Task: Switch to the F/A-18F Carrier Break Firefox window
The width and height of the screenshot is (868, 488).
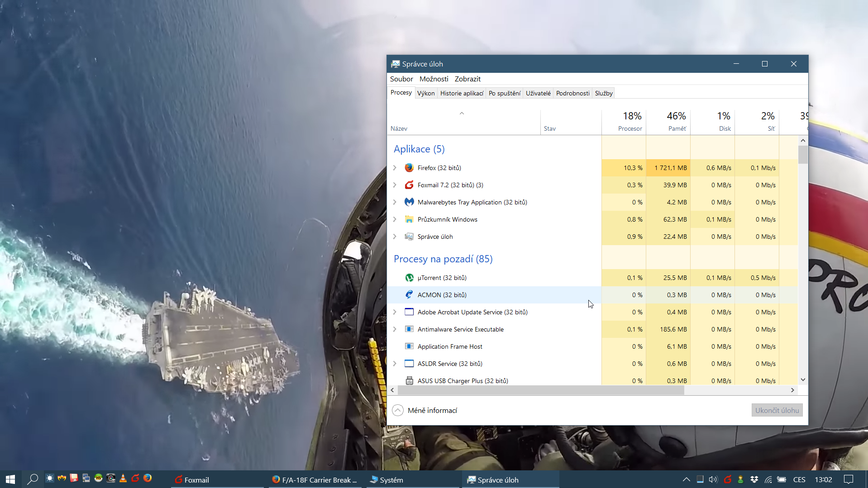Action: (315, 479)
